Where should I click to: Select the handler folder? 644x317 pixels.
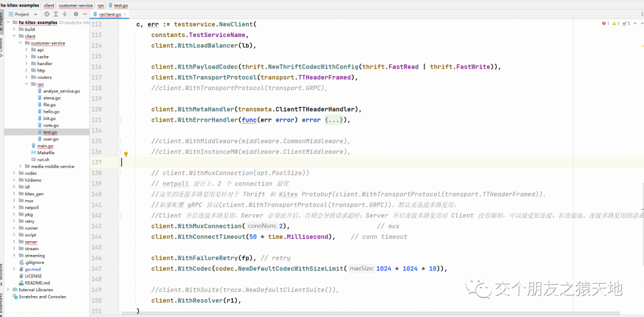[45, 64]
